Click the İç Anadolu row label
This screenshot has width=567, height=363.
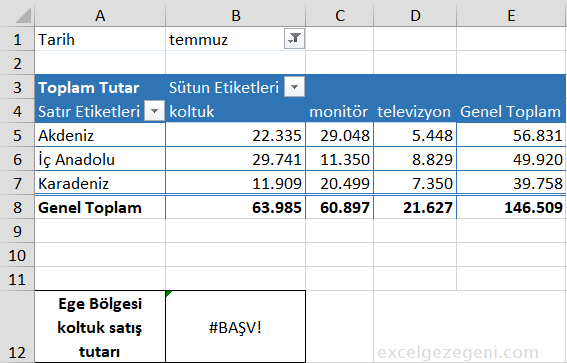coord(100,159)
